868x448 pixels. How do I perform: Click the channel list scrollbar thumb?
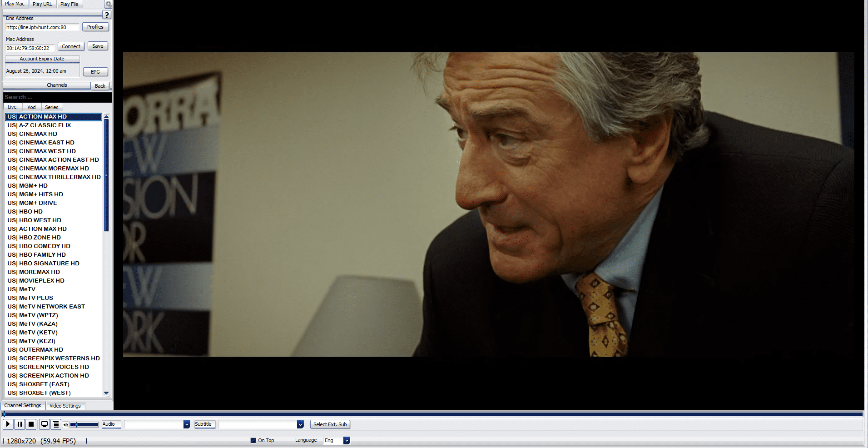coord(106,175)
